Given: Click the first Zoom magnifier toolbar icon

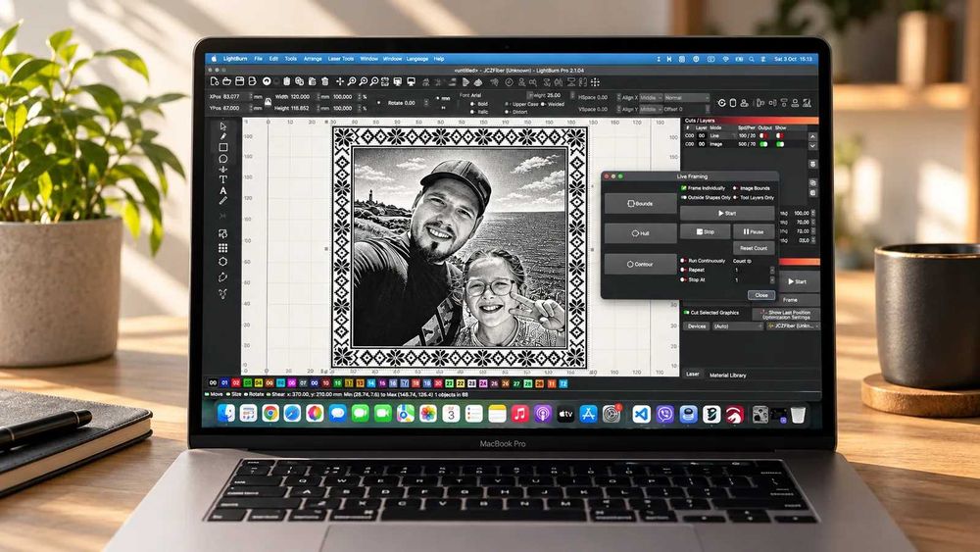Looking at the screenshot, I should [x=352, y=82].
